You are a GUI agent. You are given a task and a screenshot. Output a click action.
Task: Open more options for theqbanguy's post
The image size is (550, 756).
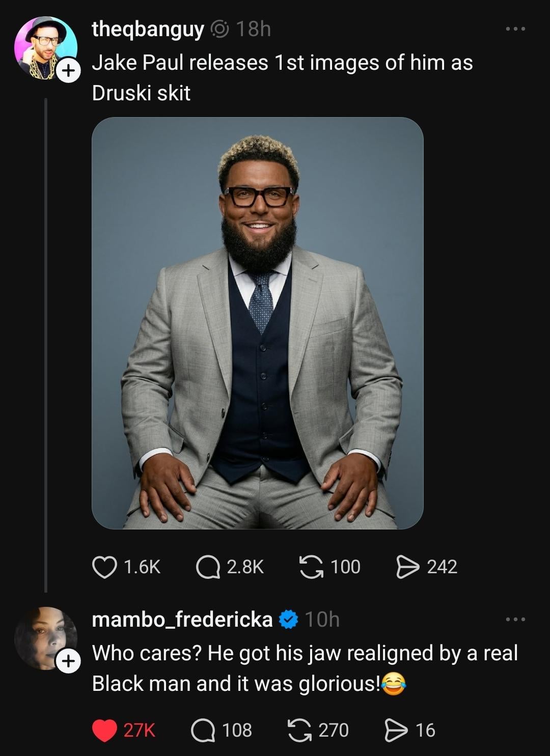[515, 30]
